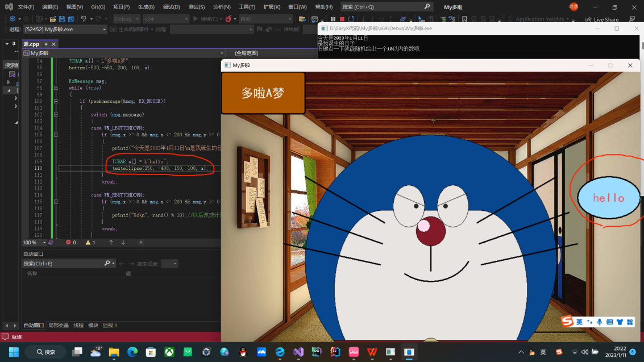
Task: Click the 多啦A梦 button in My多啦 window
Action: [263, 93]
